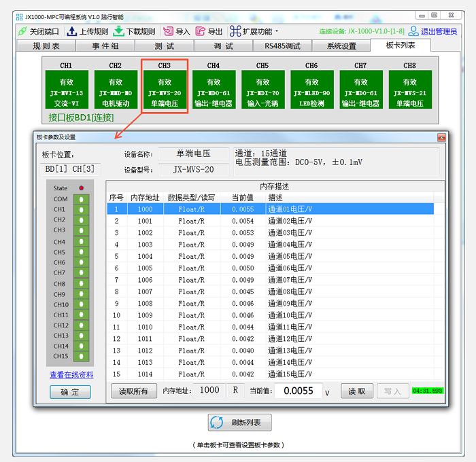
Task: Select table row for 通道15电压/V
Action: (270, 374)
